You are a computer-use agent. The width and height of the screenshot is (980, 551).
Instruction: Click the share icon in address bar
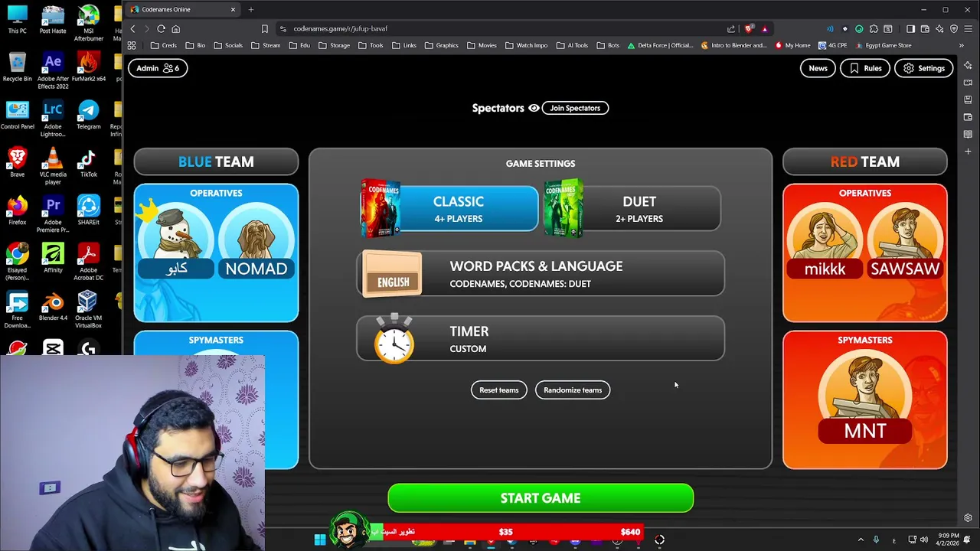[x=731, y=29]
